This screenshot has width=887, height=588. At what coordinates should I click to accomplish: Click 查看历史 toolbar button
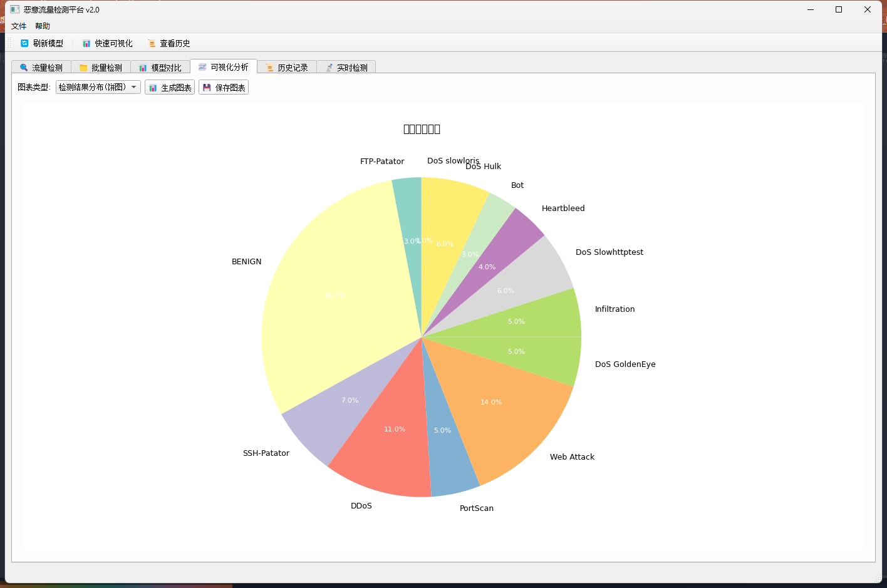click(x=169, y=43)
